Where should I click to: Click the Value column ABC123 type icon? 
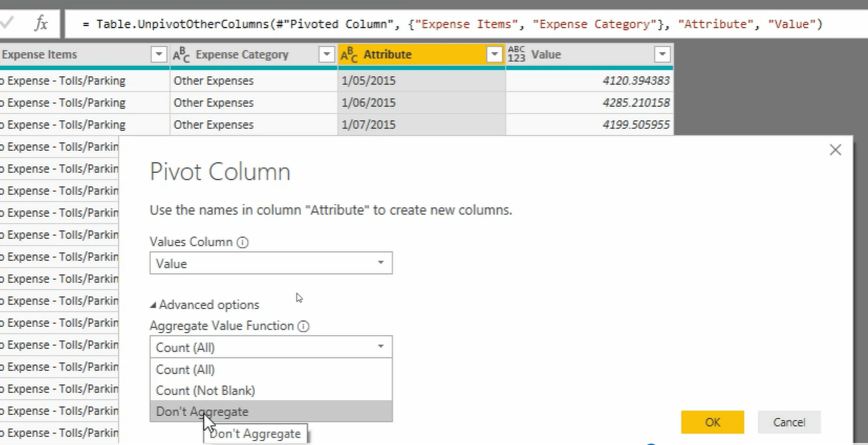pyautogui.click(x=516, y=54)
